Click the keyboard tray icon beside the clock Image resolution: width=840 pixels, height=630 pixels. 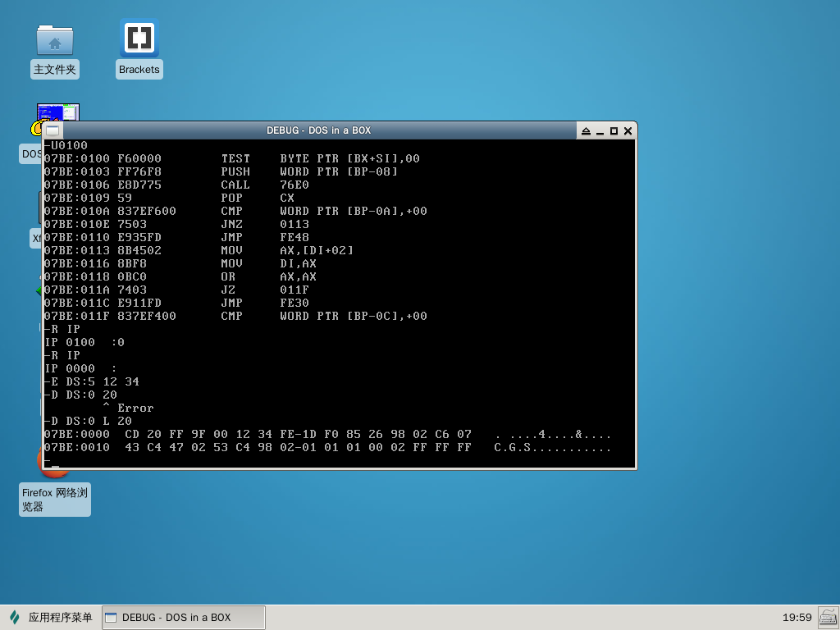[828, 617]
